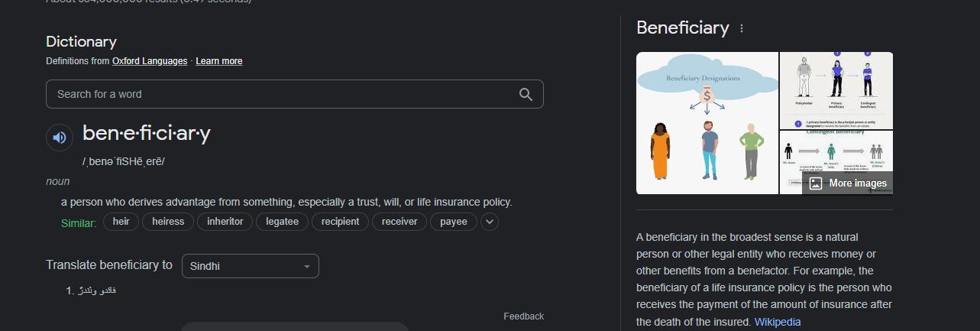Image resolution: width=980 pixels, height=331 pixels.
Task: Click the 'payee' synonym chip
Action: 454,222
